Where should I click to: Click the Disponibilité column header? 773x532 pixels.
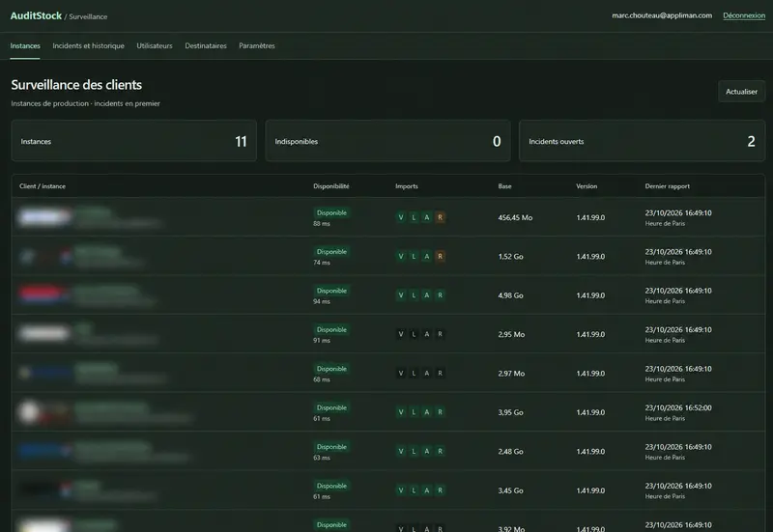point(330,186)
